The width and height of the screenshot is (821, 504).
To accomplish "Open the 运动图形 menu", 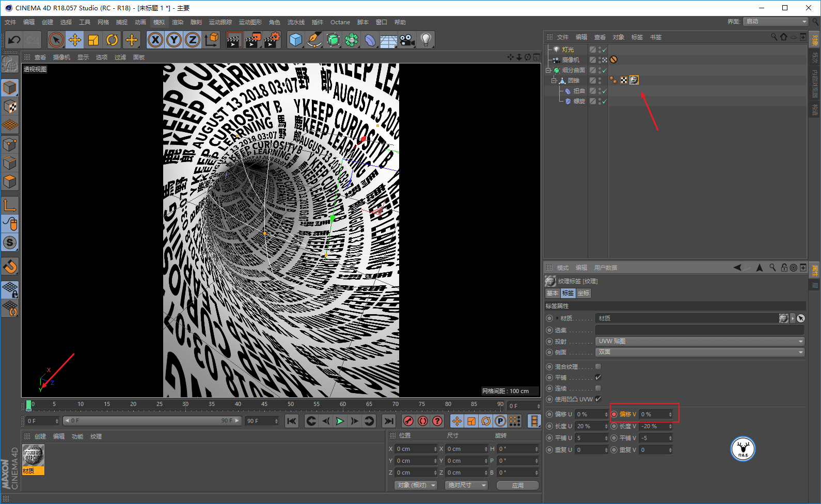I will point(250,22).
